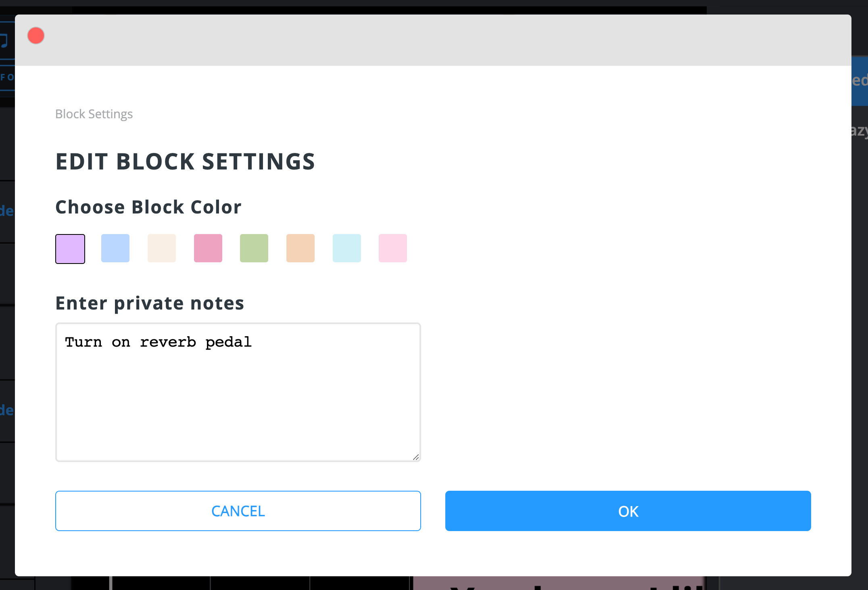Pick the cream block color swatch
Image resolution: width=868 pixels, height=590 pixels.
(161, 248)
